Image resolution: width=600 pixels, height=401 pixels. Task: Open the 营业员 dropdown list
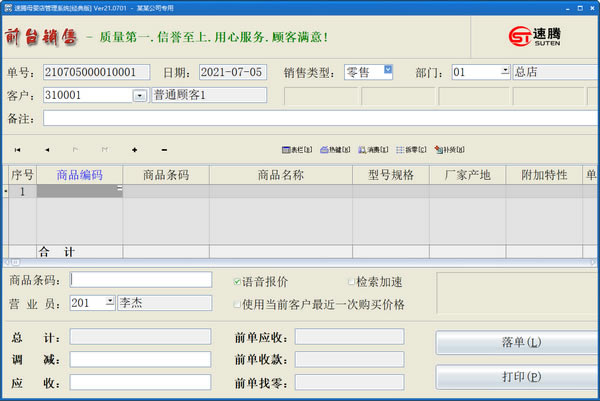[x=109, y=302]
